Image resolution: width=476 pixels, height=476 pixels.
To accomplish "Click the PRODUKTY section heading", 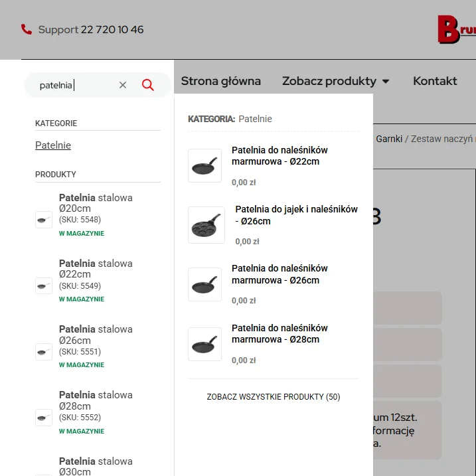I will 56,175.
